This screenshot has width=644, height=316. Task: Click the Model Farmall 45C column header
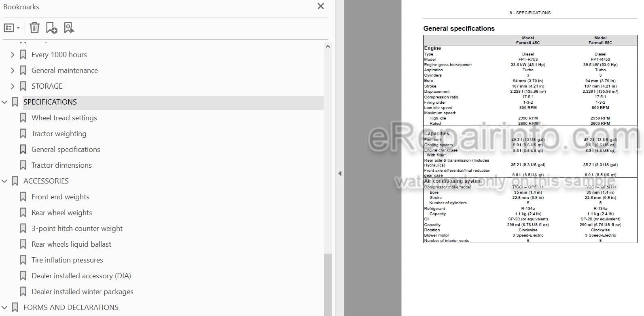pyautogui.click(x=528, y=40)
